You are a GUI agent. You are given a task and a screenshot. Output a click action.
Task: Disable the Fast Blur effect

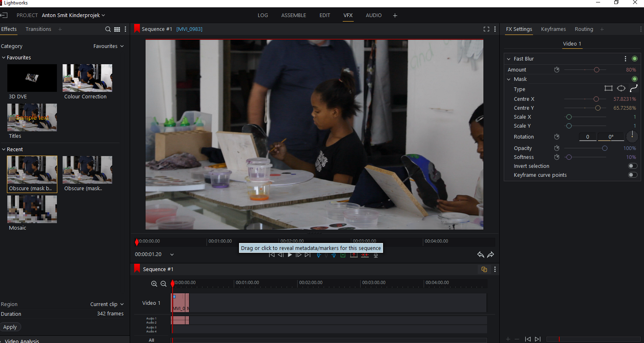tap(635, 59)
